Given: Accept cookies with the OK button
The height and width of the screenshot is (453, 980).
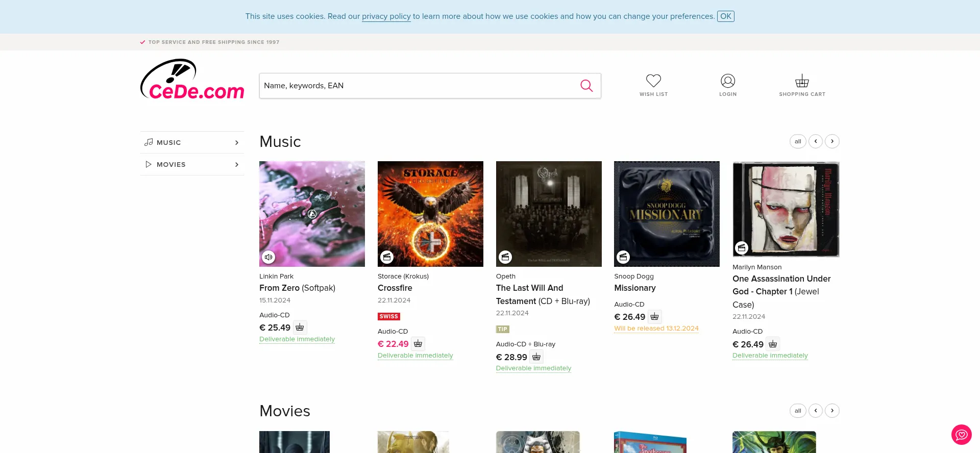Looking at the screenshot, I should point(725,16).
